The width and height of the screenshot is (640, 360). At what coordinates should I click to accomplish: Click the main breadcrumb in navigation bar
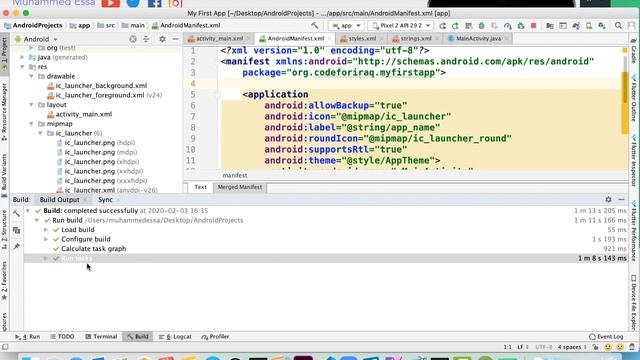[133, 25]
